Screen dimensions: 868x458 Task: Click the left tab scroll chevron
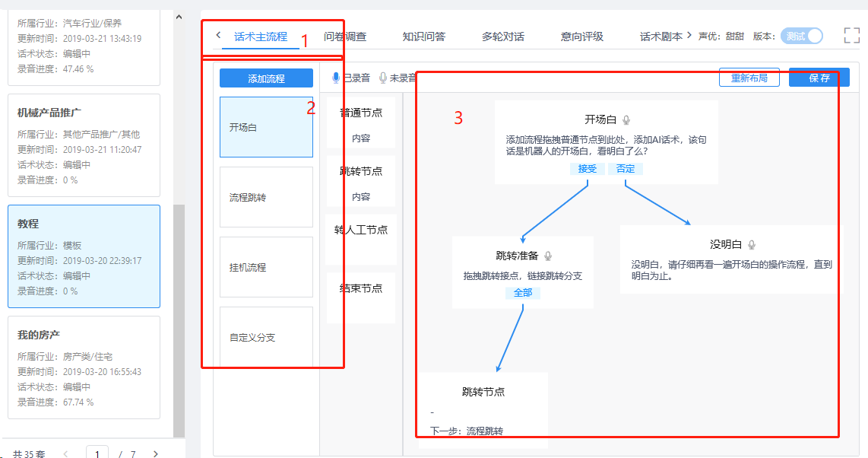218,36
